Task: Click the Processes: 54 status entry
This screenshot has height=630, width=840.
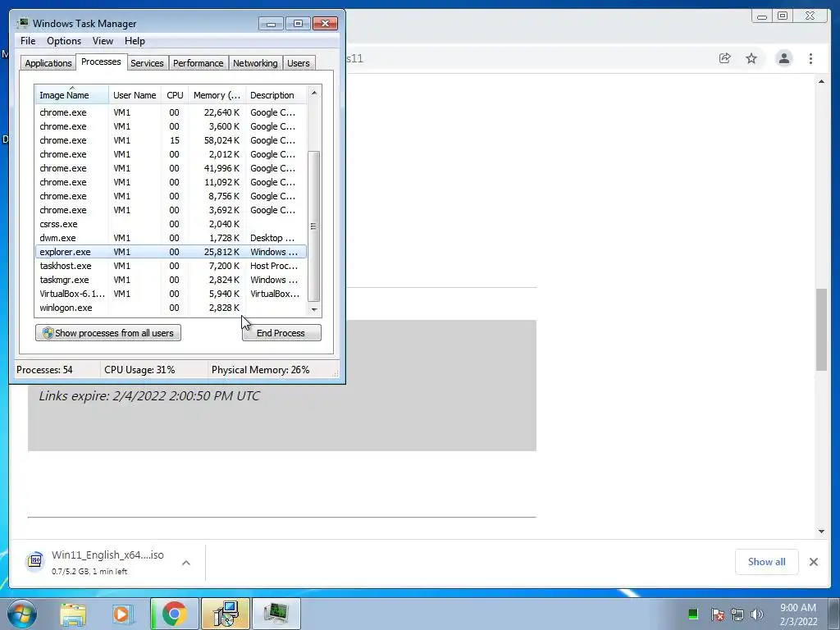Action: (44, 370)
